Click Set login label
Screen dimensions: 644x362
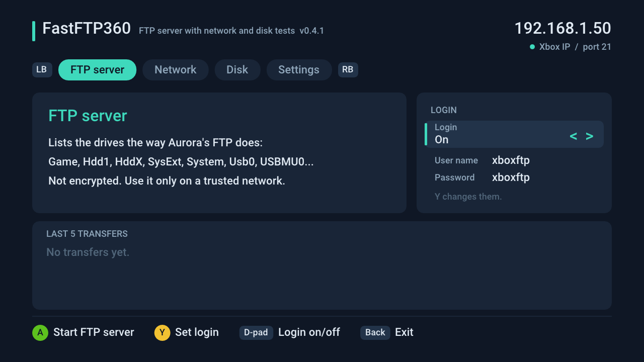(197, 332)
